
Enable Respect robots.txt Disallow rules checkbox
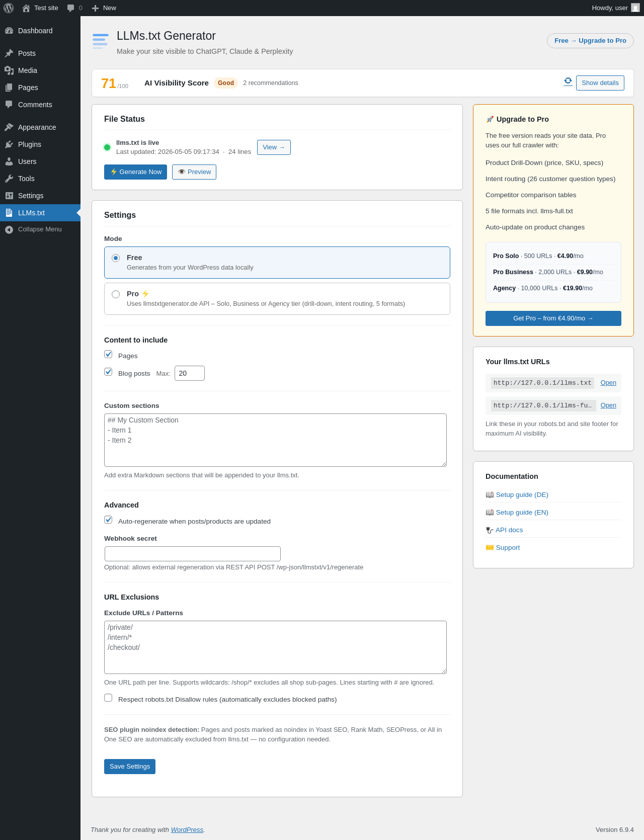[x=108, y=698]
